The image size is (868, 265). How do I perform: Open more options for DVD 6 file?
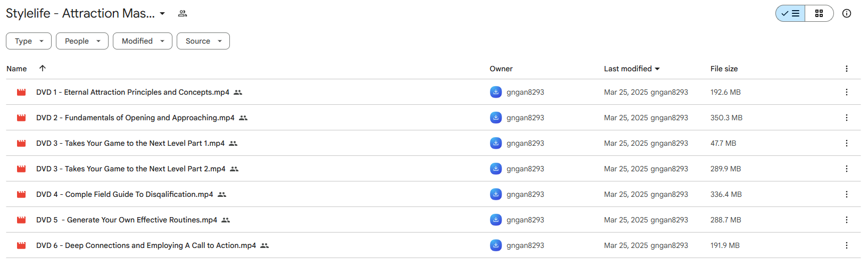(846, 245)
